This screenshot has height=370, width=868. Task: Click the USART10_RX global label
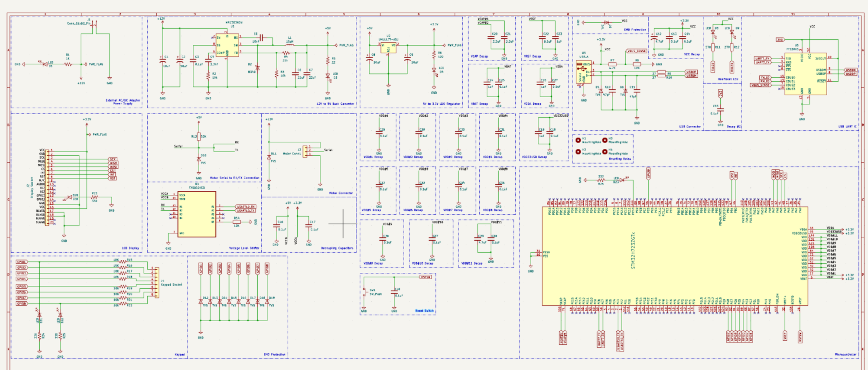tap(245, 207)
